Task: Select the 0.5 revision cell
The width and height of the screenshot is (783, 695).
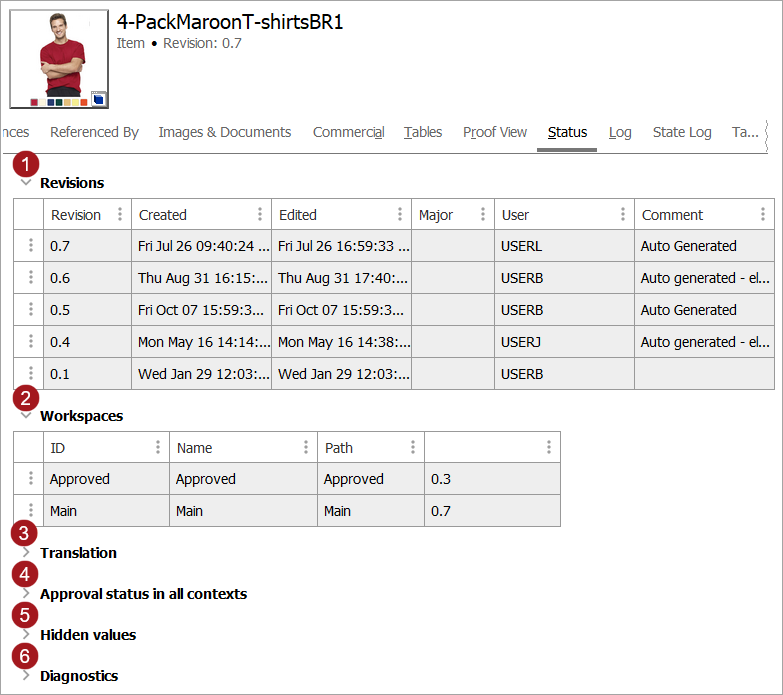Action: (87, 310)
